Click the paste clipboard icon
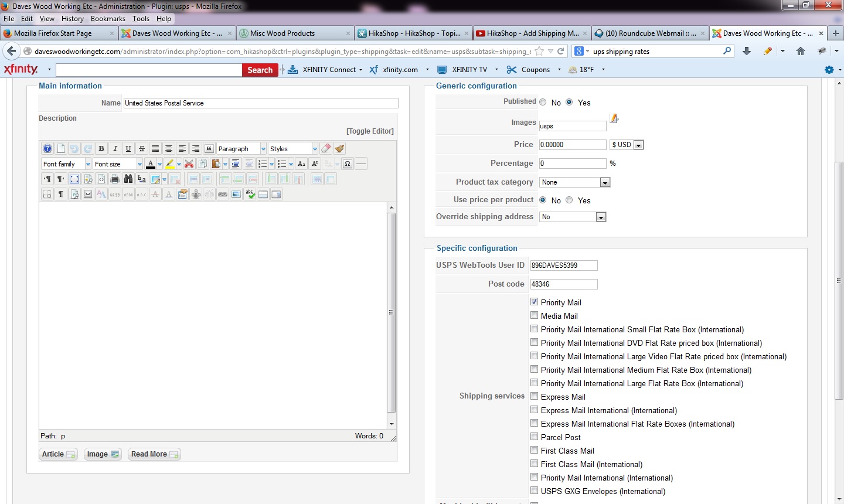Screen dimensions: 844x504 [216, 164]
